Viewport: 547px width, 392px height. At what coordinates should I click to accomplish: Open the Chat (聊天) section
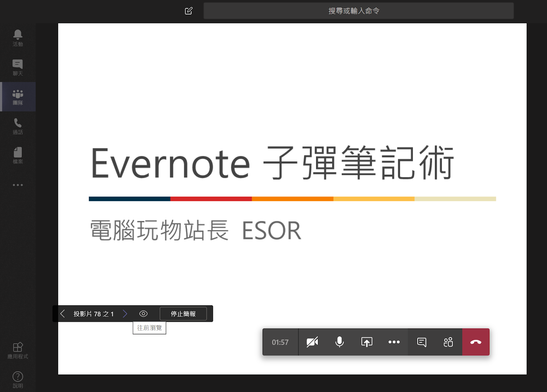pos(18,67)
